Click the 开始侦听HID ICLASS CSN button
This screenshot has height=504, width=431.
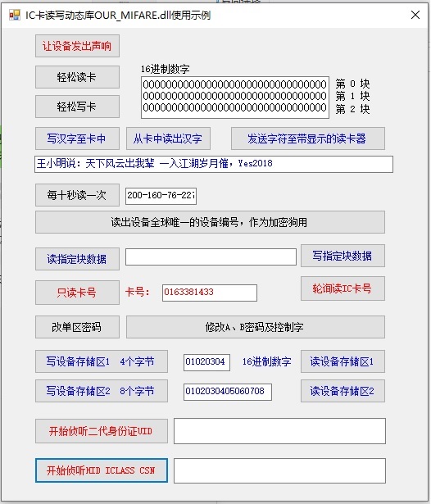pyautogui.click(x=102, y=470)
